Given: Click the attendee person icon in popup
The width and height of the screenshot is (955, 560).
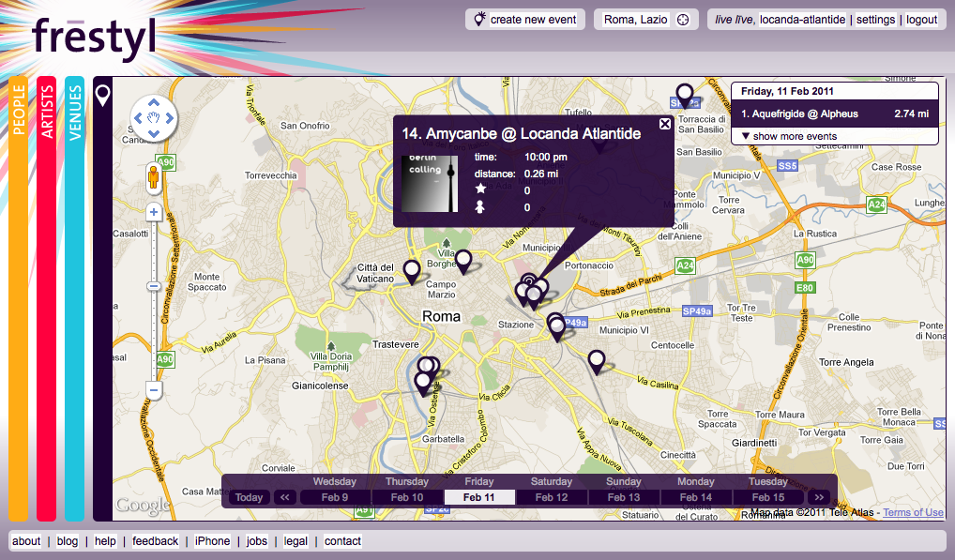Looking at the screenshot, I should point(480,207).
